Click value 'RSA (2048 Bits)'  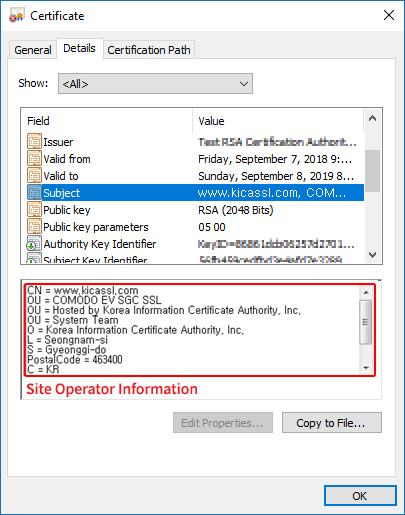[x=236, y=210]
